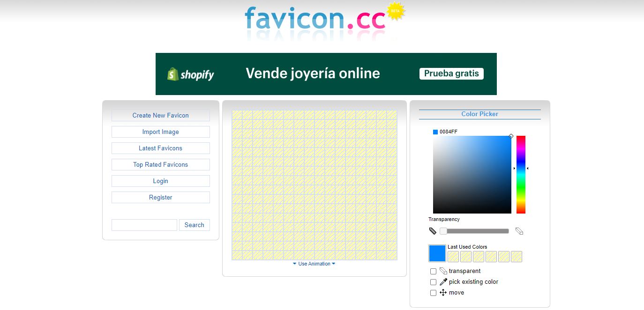Click the left arrow beside Use Animation
This screenshot has width=644, height=310.
[295, 264]
